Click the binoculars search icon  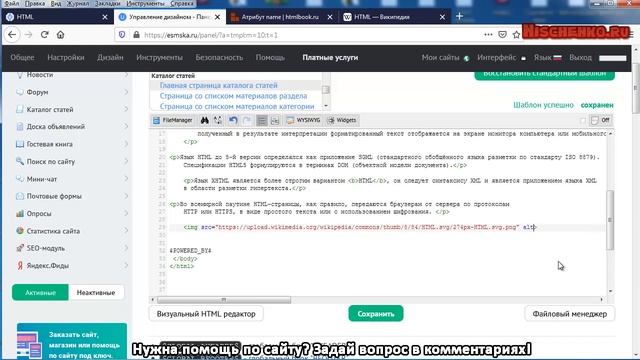point(204,120)
